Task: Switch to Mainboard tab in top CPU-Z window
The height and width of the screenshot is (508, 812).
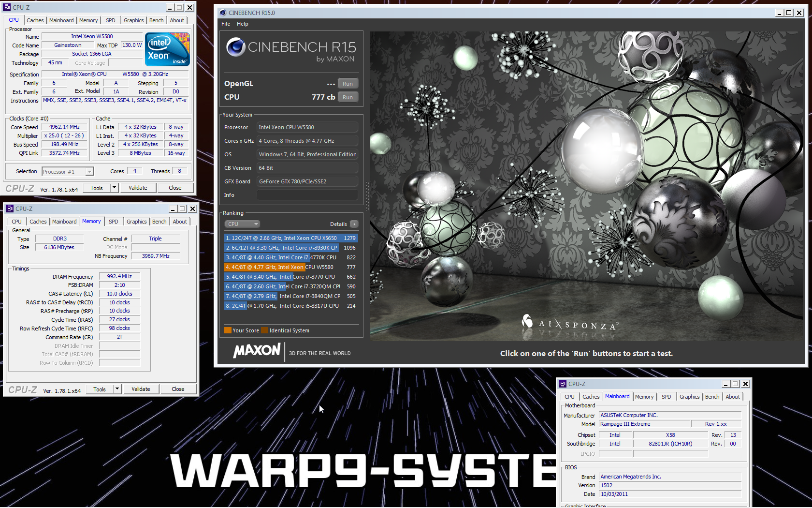Action: pos(61,20)
